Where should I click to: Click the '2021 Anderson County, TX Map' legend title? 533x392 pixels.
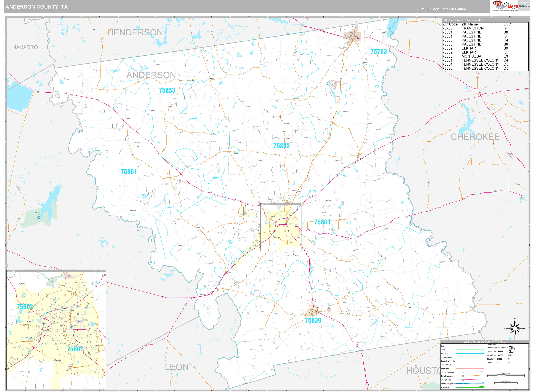(485, 342)
